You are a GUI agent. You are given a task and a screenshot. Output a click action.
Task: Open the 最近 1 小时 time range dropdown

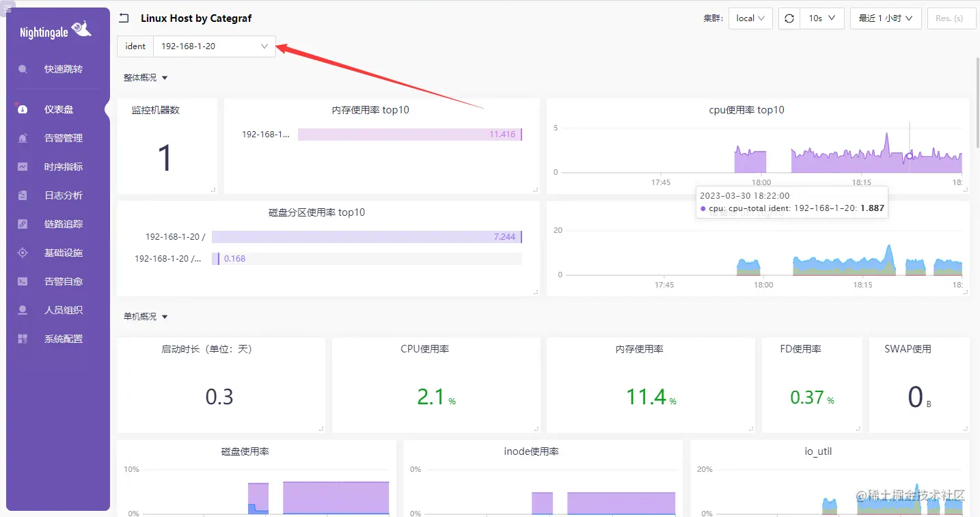pos(886,18)
